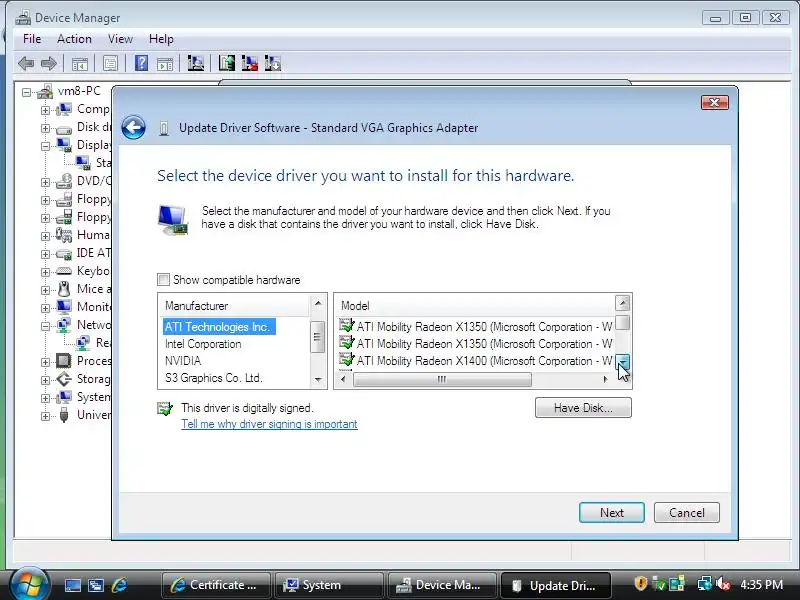Click the Model column header
Image resolution: width=800 pixels, height=600 pixels.
click(x=476, y=306)
